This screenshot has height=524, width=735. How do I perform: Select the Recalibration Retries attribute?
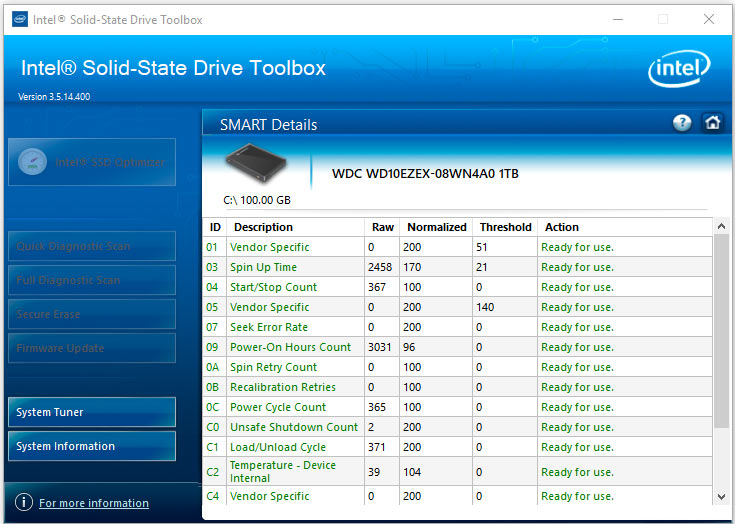point(283,387)
